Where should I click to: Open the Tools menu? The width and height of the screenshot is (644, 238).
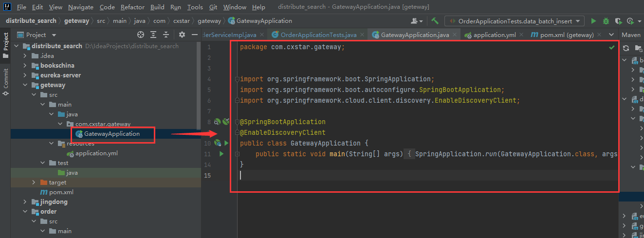point(195,7)
